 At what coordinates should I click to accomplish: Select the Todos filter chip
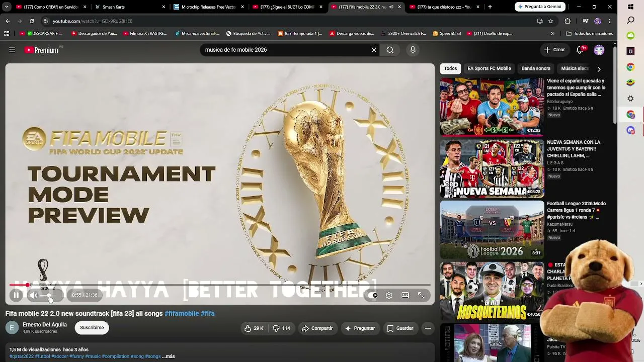click(x=450, y=68)
